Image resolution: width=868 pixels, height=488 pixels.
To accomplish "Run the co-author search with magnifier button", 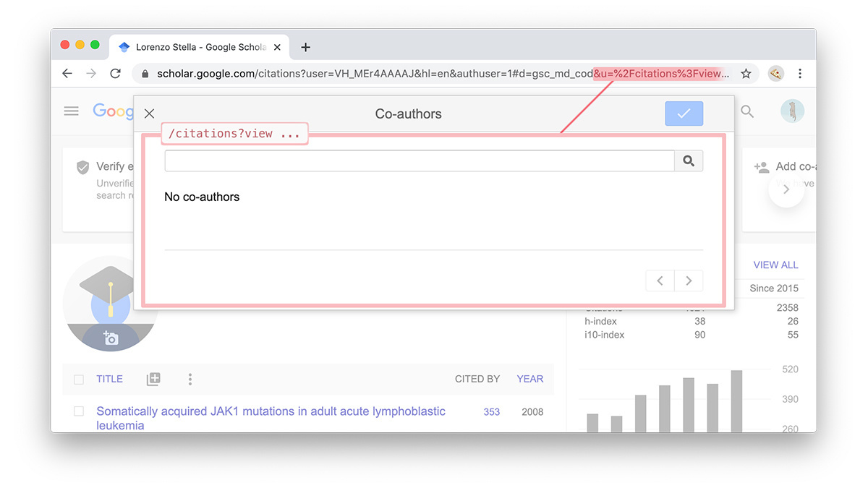I will click(x=689, y=160).
